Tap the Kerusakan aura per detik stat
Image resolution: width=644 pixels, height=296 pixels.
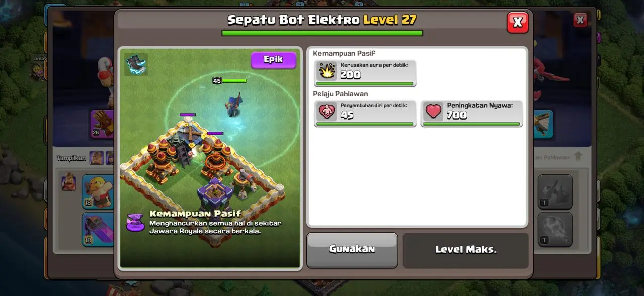click(365, 73)
